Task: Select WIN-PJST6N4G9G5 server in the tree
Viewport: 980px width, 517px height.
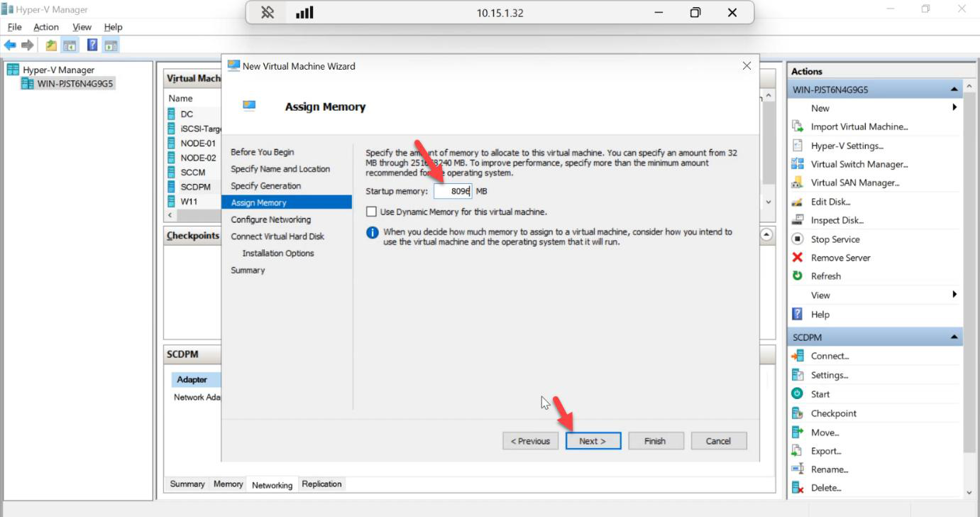Action: [75, 84]
